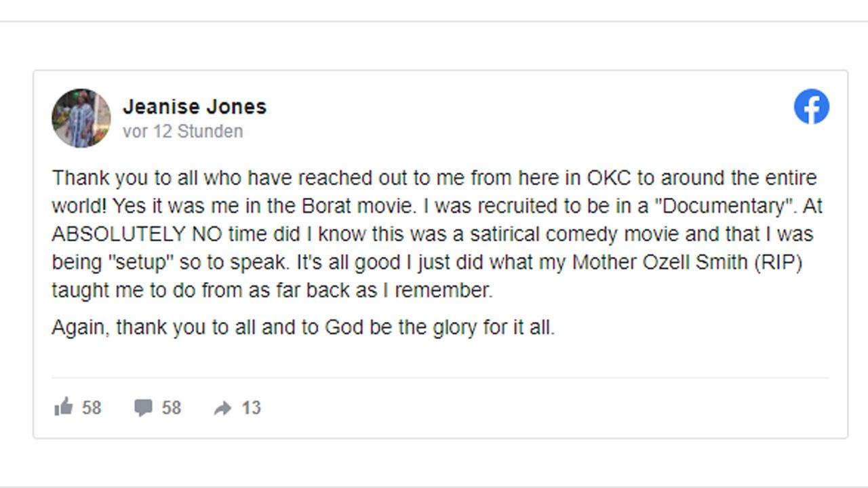The width and height of the screenshot is (868, 488).
Task: Click 'taught me to do' sentence line
Action: click(x=272, y=291)
